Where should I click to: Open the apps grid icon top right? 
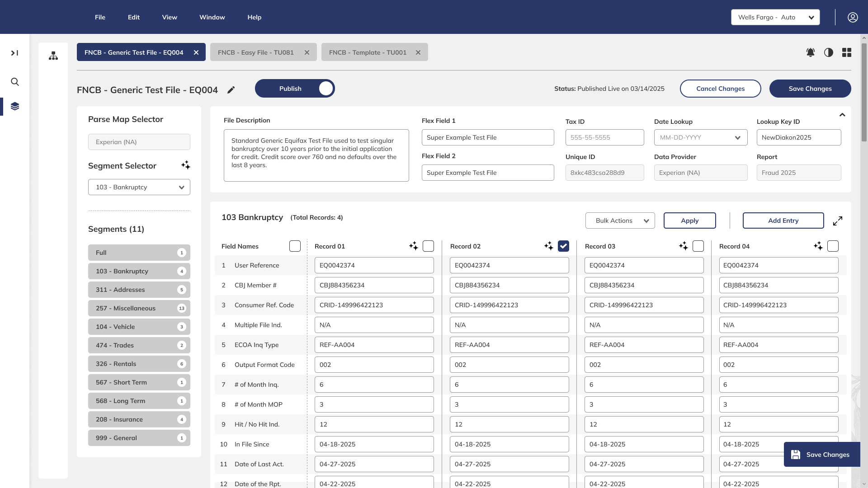click(x=847, y=52)
